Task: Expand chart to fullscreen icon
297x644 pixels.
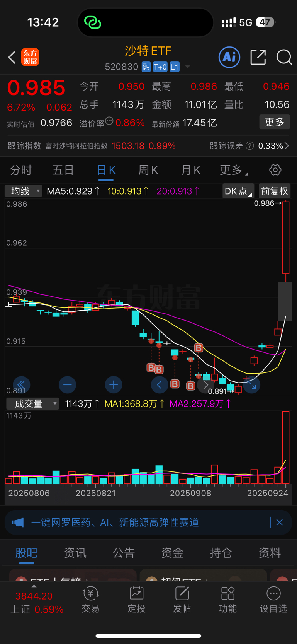Action: tap(251, 385)
